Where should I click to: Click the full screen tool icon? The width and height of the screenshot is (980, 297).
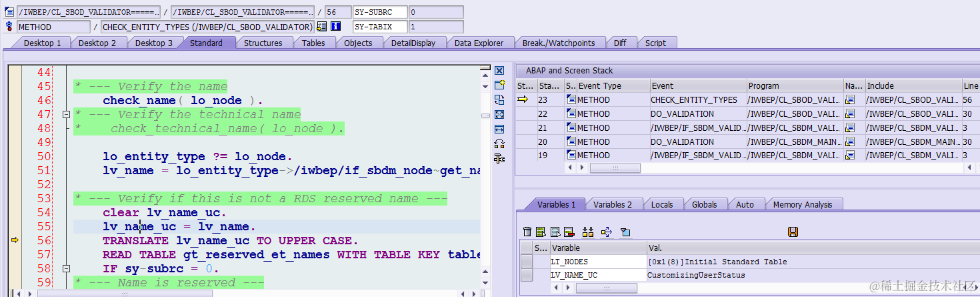[x=499, y=115]
